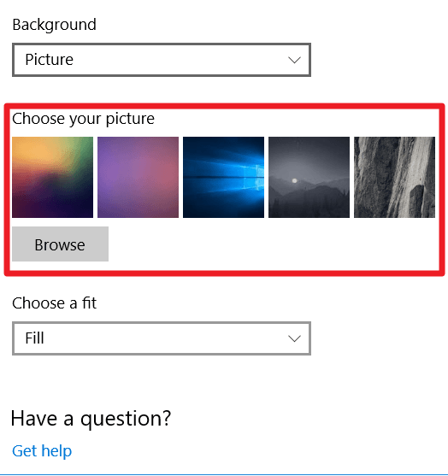448x476 pixels.
Task: Click the Have a question? heading
Action: click(x=91, y=419)
